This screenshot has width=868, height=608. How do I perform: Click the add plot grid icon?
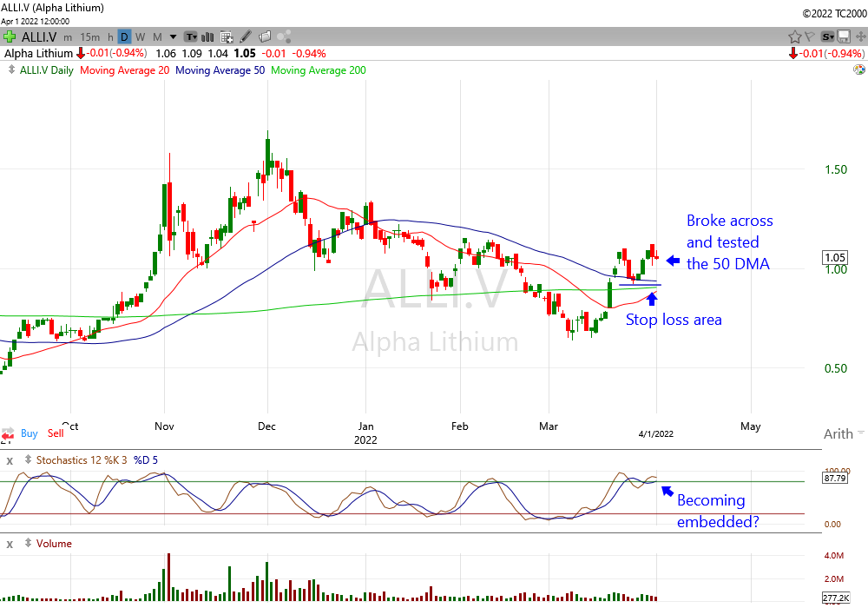point(227,37)
